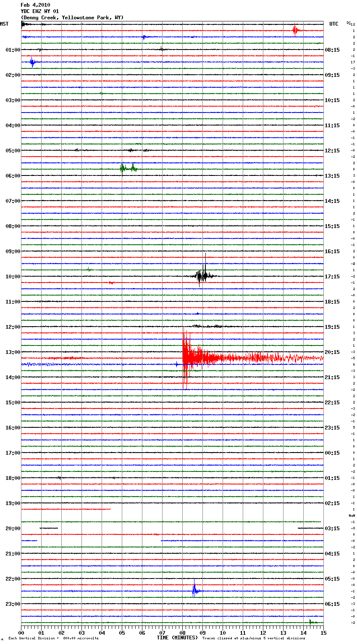Select the 12:00 MST time label
The image size is (357, 644).
(x=13, y=327)
